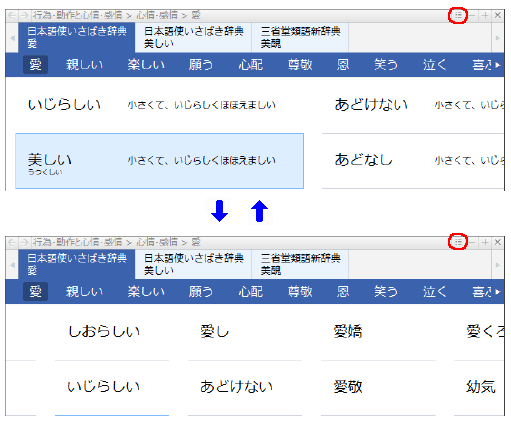Select category 楽しい in the description-list window

pos(146,65)
